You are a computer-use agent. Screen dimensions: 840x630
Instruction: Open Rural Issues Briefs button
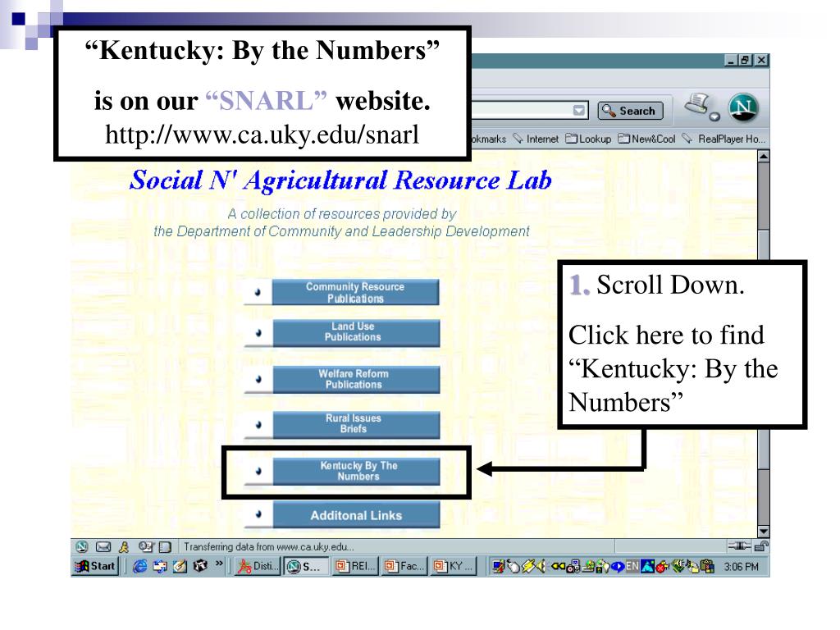coord(356,424)
